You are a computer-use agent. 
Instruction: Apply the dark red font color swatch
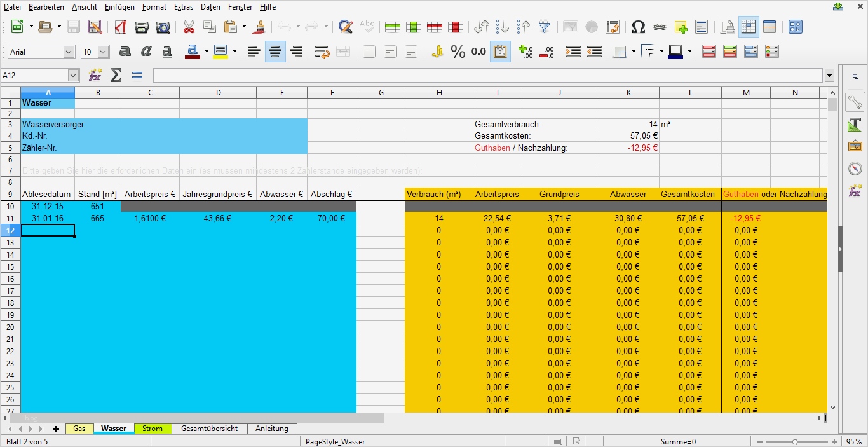point(192,52)
